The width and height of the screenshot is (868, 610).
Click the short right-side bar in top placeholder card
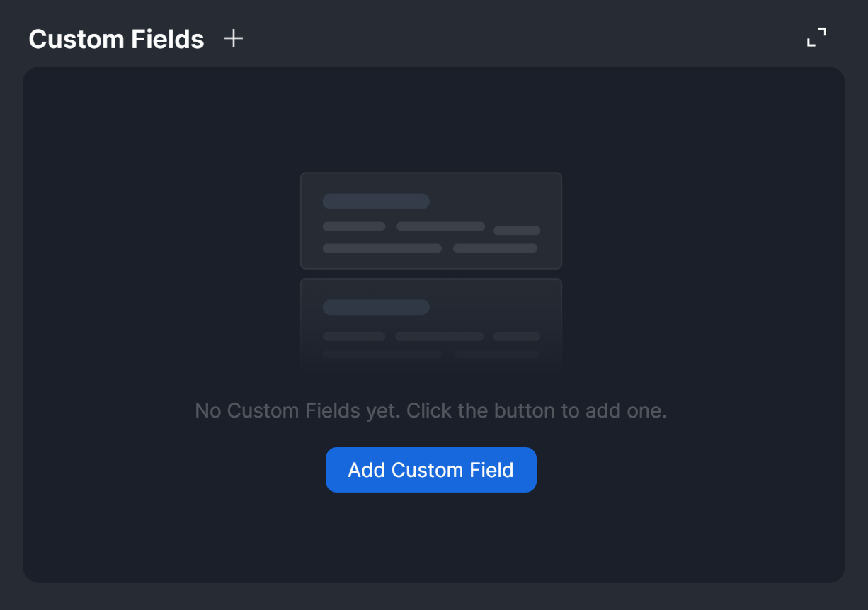point(517,231)
